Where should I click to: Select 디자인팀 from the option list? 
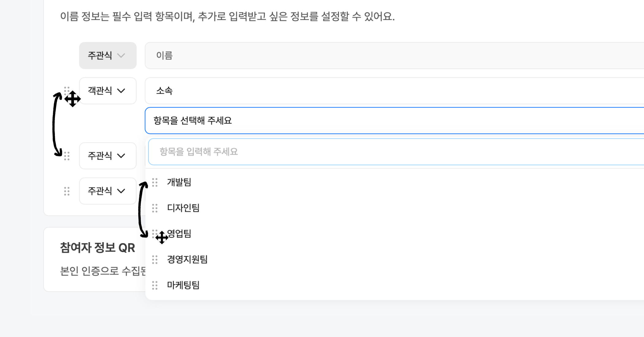183,208
